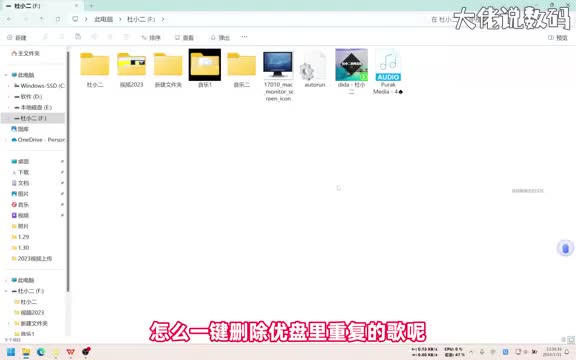The height and width of the screenshot is (360, 576).
Task: Switch to large icons view in status bar
Action: (571, 340)
